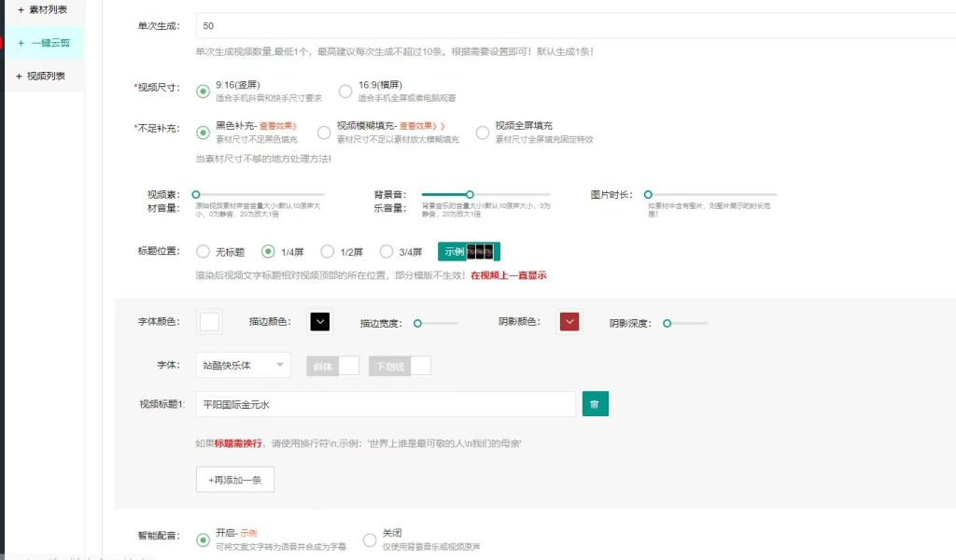Viewport: 956px width, 560px height.
Task: Open the black 描边颜色 swatch dropdown
Action: coord(320,322)
